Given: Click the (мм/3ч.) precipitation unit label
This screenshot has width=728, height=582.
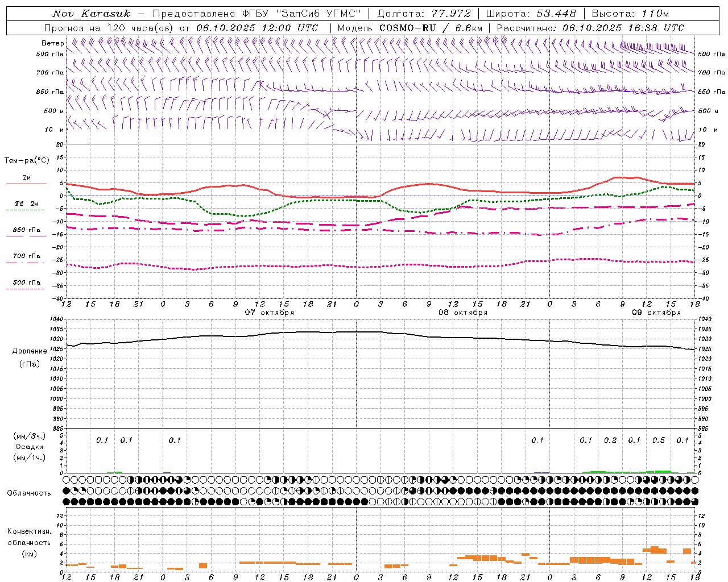Looking at the screenshot, I should point(30,436).
